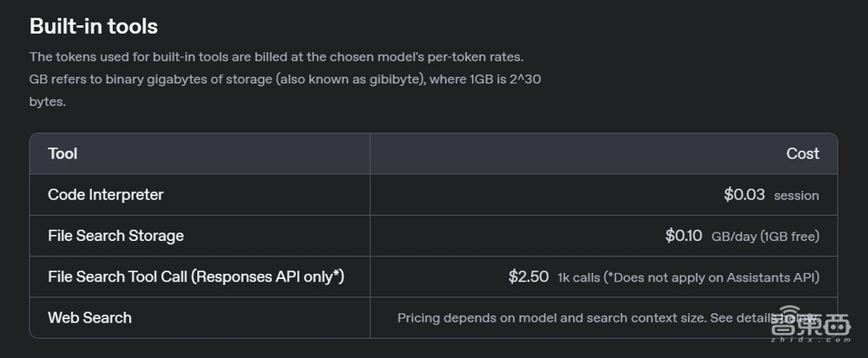Click the Code Interpreter row label

pyautogui.click(x=105, y=195)
